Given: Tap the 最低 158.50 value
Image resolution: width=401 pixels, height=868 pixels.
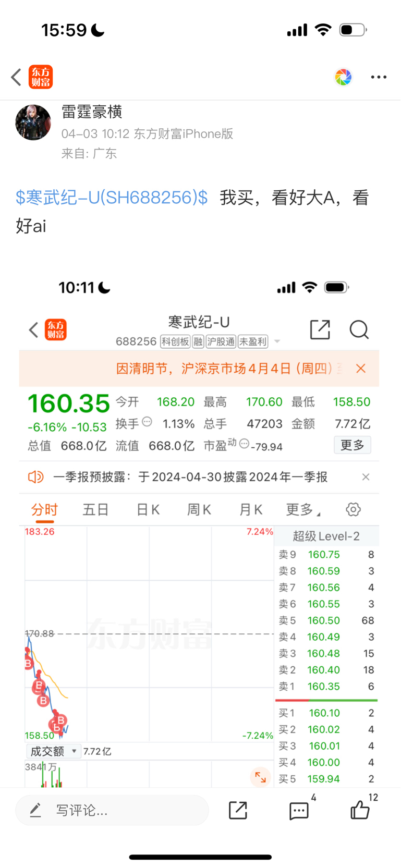Looking at the screenshot, I should click(352, 402).
